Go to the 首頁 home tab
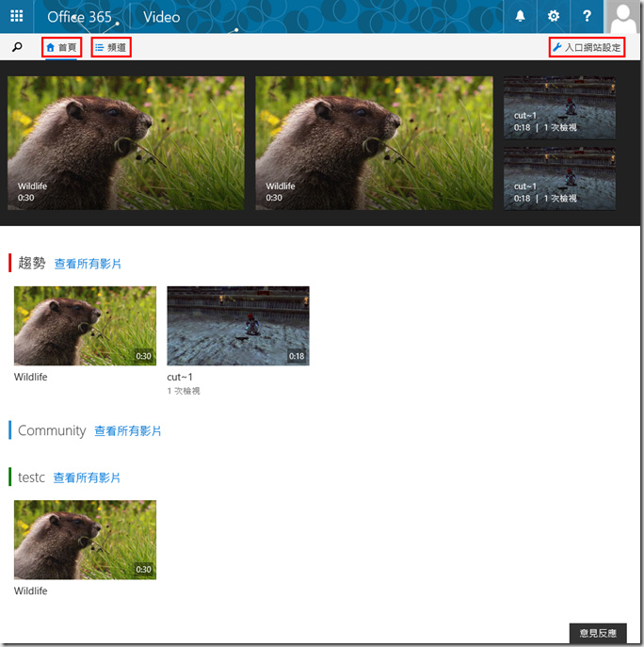The height and width of the screenshot is (647, 644). point(61,47)
